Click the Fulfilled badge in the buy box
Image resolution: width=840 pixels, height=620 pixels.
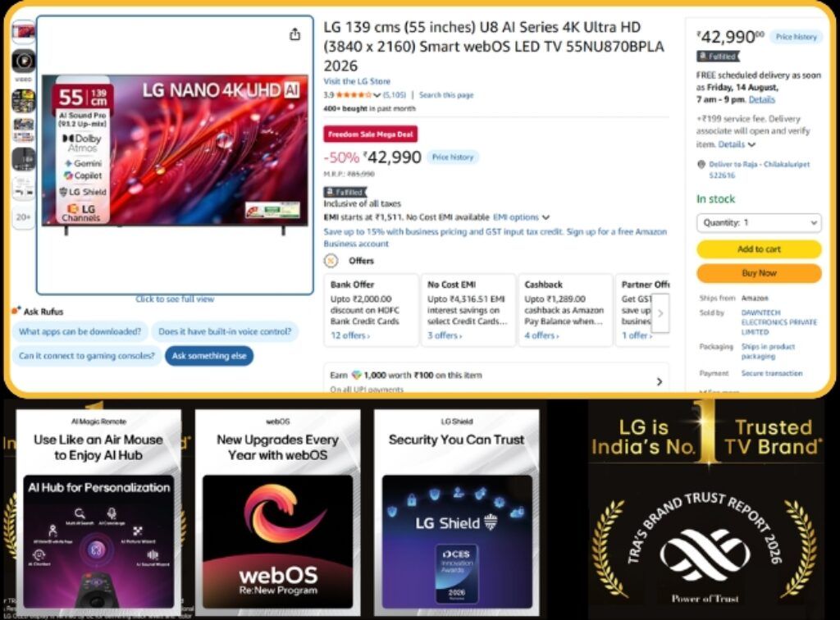[718, 57]
